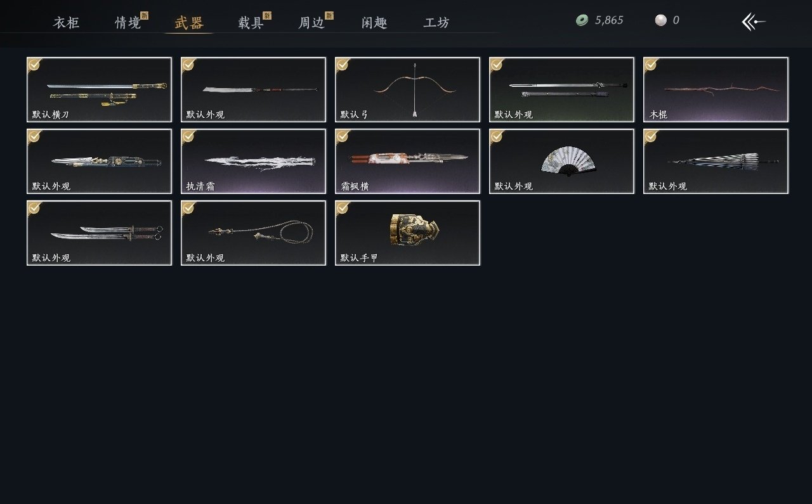Select the folding fan weapon skin
This screenshot has width=812, height=504.
tap(561, 161)
